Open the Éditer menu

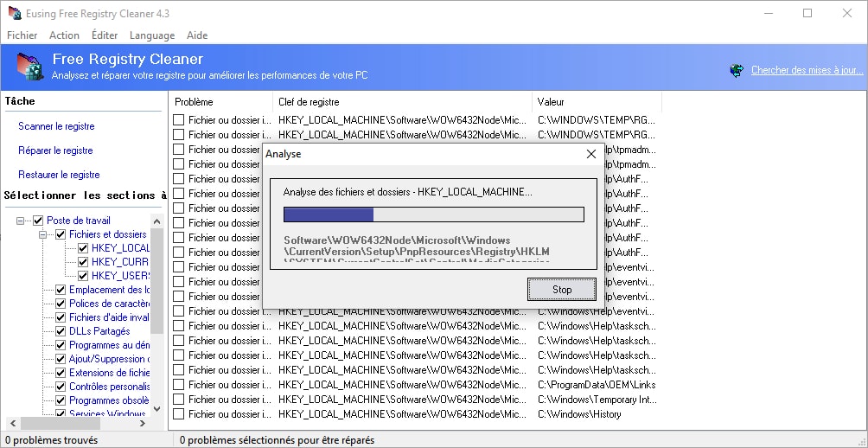(x=105, y=35)
